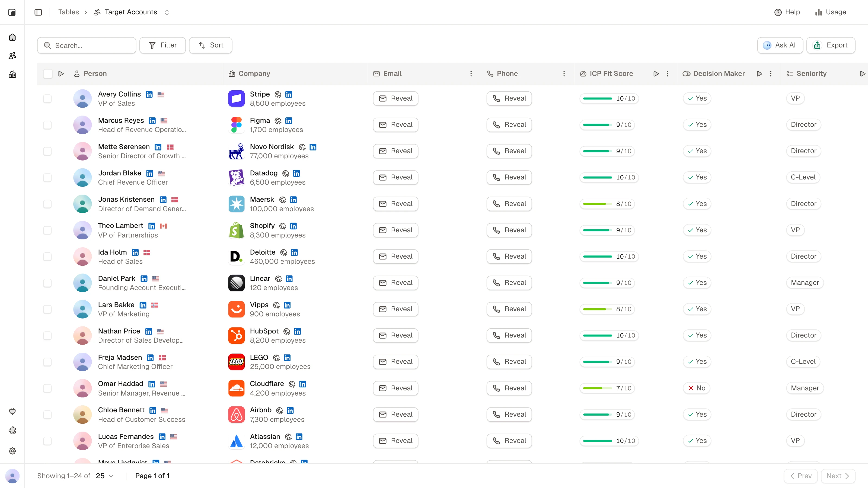Select the Marcus Reyes row checkbox
Viewport: 868px width, 488px height.
coord(47,125)
